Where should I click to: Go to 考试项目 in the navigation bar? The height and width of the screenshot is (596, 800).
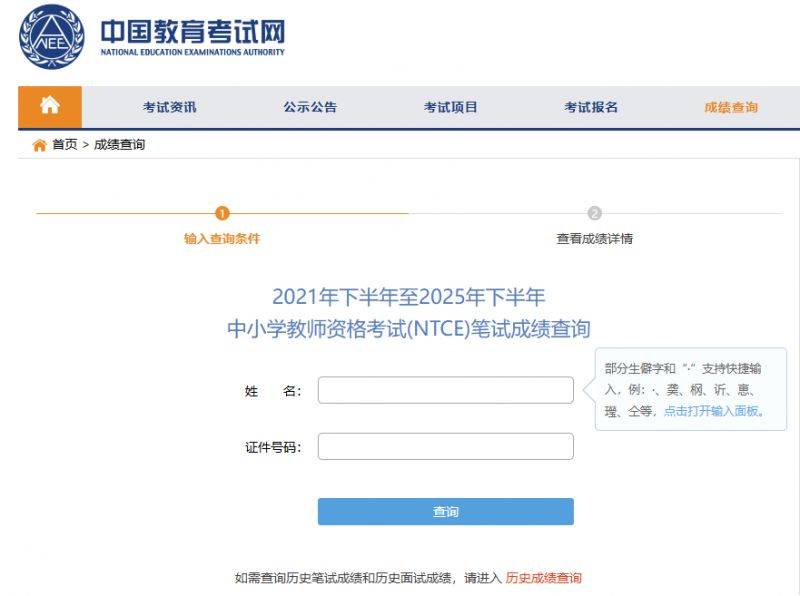451,107
